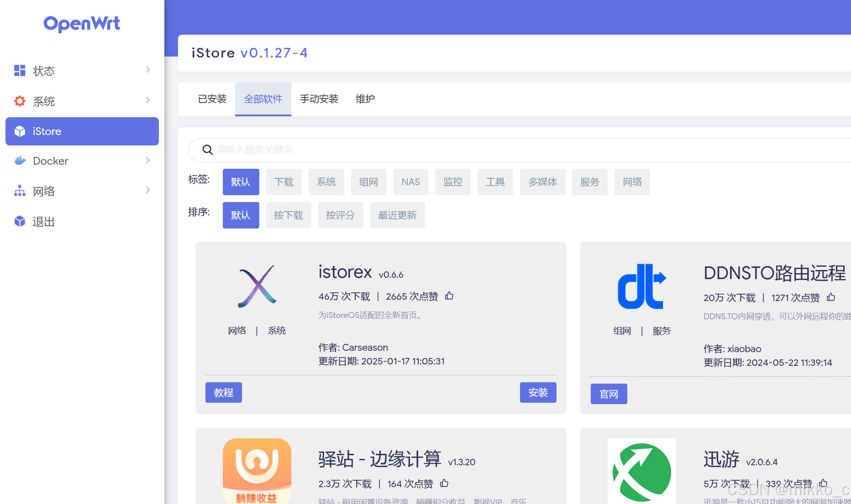
Task: Expand the Docker menu chevron
Action: pos(148,161)
